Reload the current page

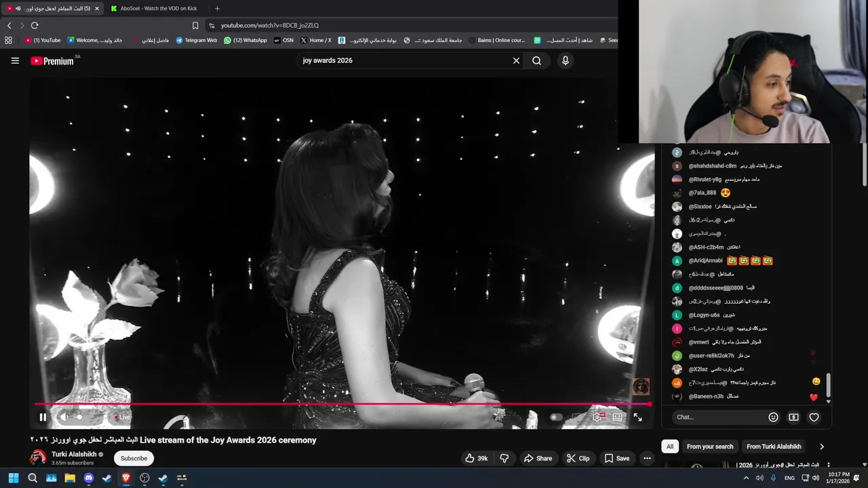click(x=35, y=25)
